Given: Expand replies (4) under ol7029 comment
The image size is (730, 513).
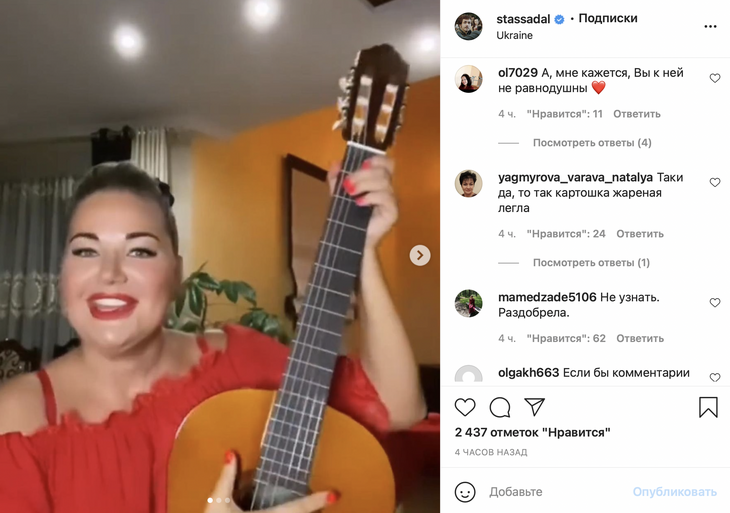Looking at the screenshot, I should point(592,143).
